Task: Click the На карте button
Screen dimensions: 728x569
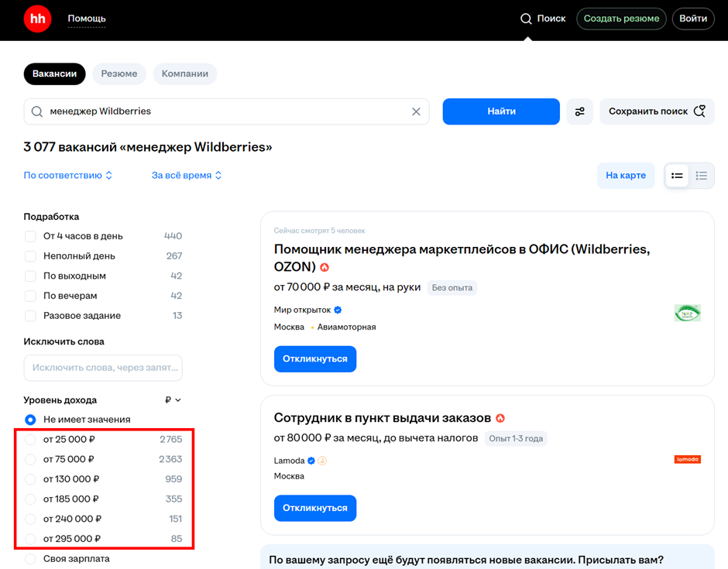Action: click(x=626, y=176)
